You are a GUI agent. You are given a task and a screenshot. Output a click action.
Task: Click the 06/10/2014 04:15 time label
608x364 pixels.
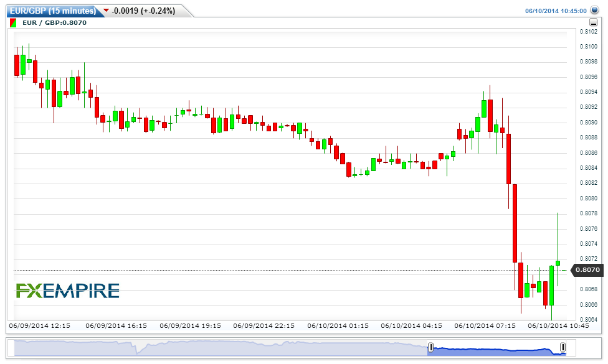[411, 326]
